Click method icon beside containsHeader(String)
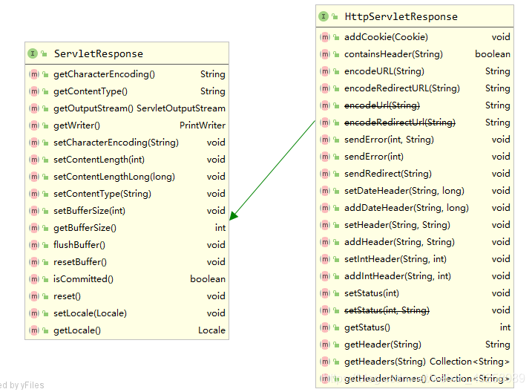This screenshot has width=532, height=392. (x=325, y=53)
